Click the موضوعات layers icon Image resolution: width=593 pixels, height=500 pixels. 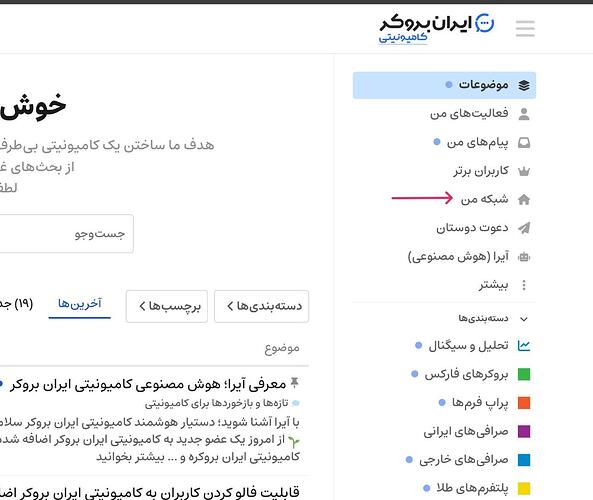coord(524,85)
